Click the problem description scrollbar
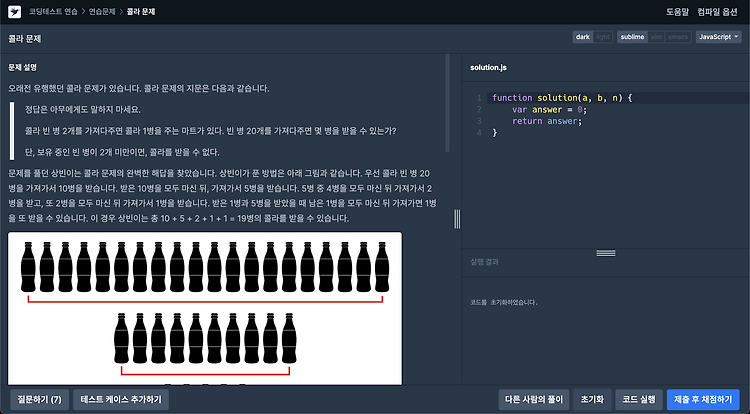This screenshot has height=414, width=750. 448,103
